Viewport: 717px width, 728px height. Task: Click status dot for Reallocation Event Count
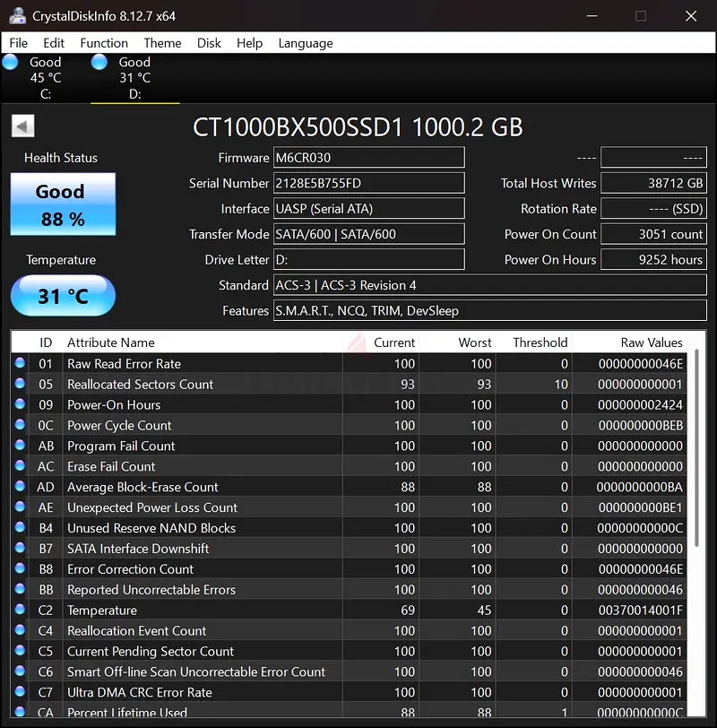click(x=20, y=629)
